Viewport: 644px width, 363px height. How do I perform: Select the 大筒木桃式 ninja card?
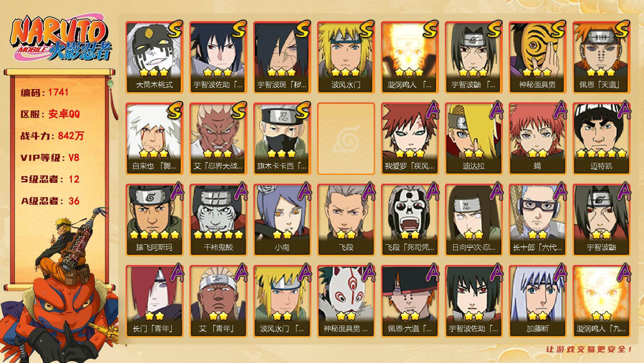(x=155, y=57)
